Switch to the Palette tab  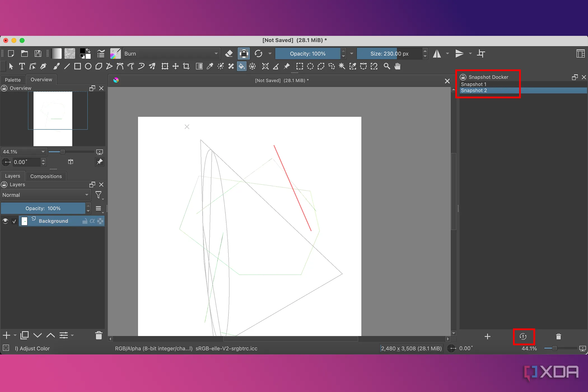tap(13, 80)
